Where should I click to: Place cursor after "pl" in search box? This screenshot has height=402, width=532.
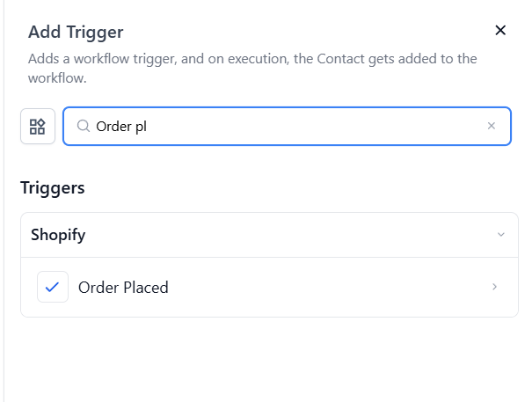tap(148, 126)
